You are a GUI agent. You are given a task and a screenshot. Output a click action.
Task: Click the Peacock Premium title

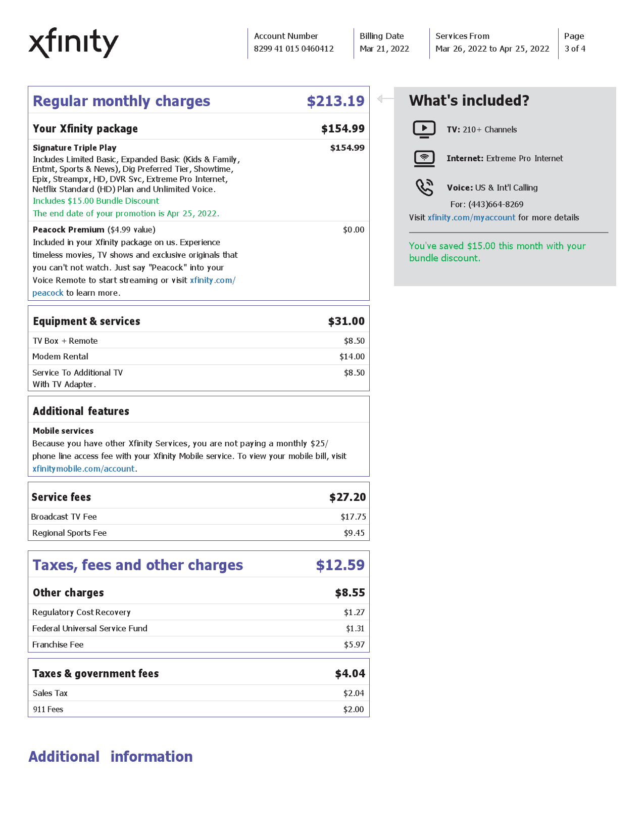pos(68,229)
